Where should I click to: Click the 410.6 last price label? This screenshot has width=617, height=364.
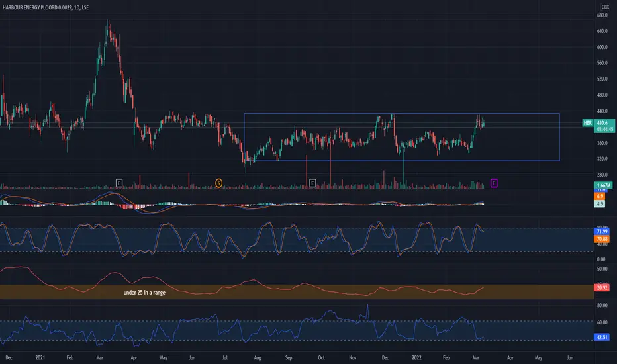pos(603,123)
